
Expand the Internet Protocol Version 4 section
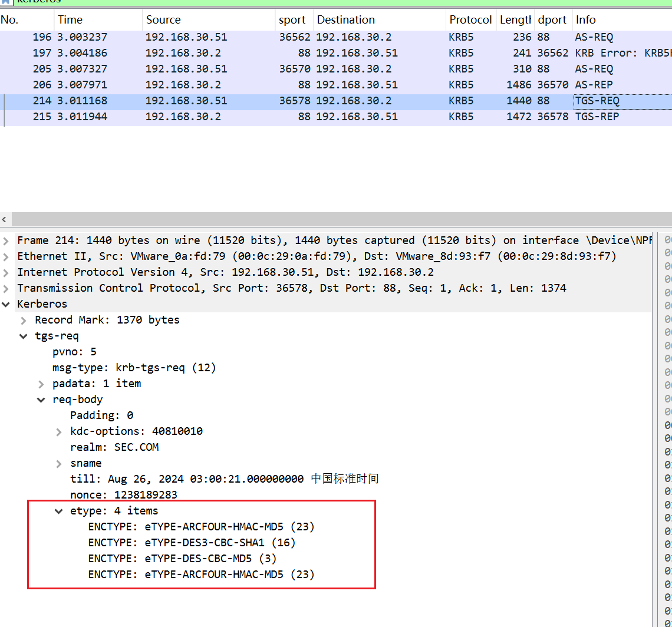click(x=6, y=272)
